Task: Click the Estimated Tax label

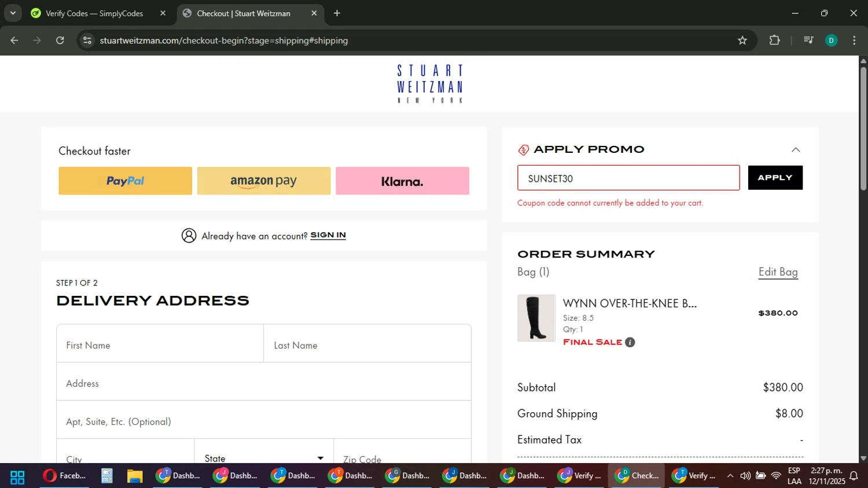Action: (x=549, y=439)
